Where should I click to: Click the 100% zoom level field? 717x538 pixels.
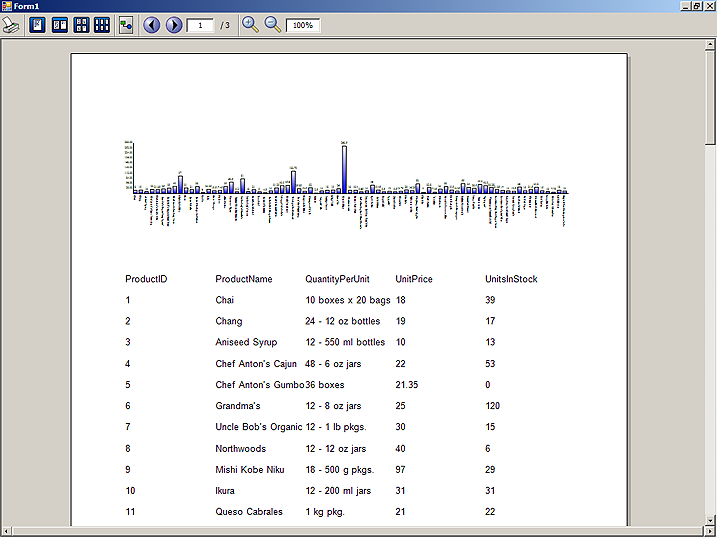click(302, 25)
